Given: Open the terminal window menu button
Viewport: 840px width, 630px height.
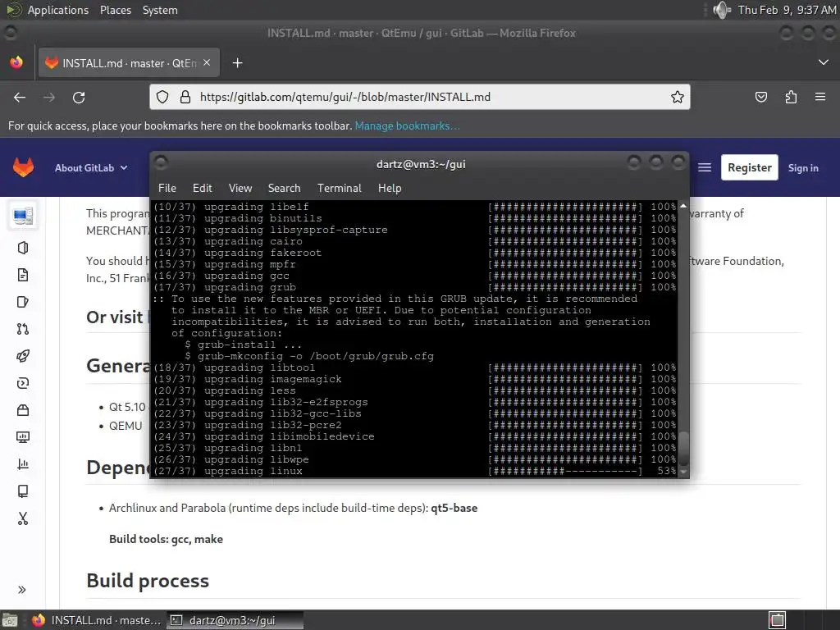Looking at the screenshot, I should 162,162.
